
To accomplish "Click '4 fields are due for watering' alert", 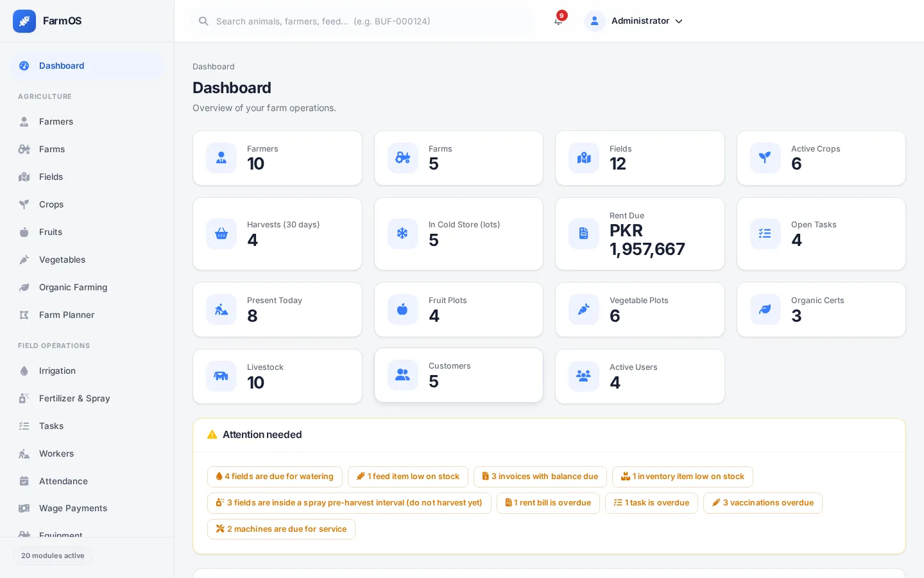I will coord(275,477).
